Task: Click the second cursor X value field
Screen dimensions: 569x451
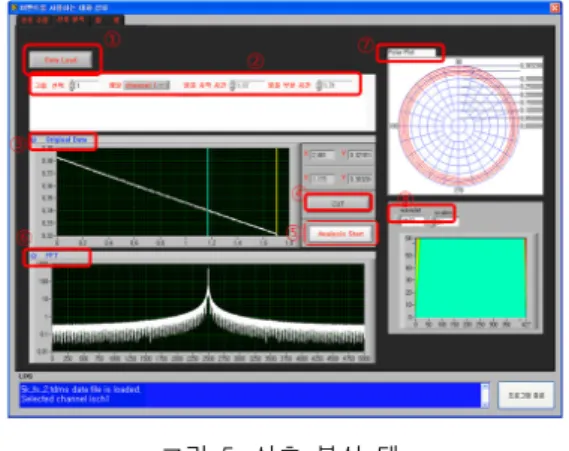Action: coord(321,179)
